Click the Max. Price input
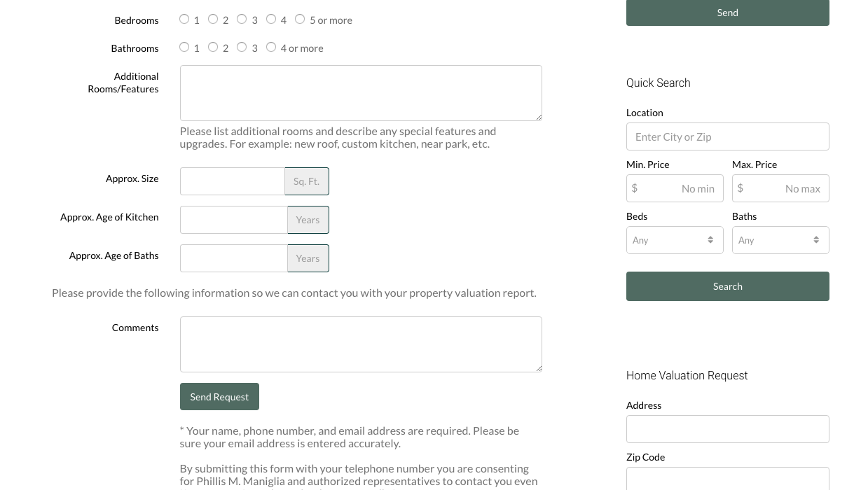 pos(784,188)
